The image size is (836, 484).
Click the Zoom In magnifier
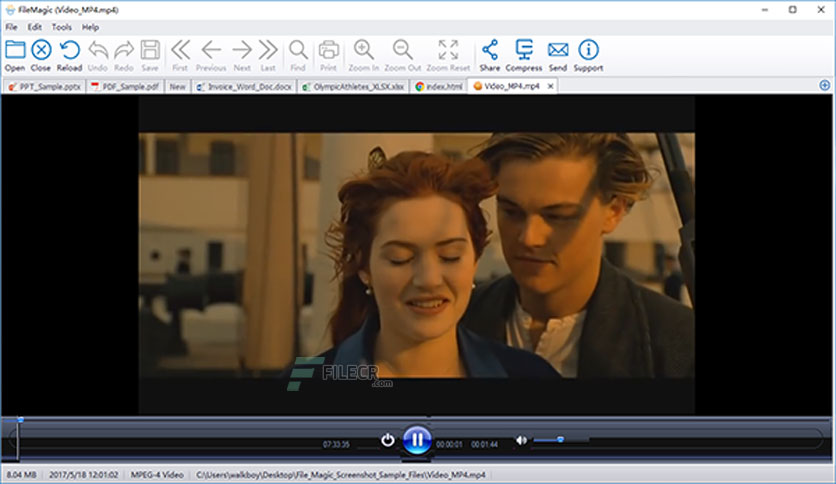364,50
